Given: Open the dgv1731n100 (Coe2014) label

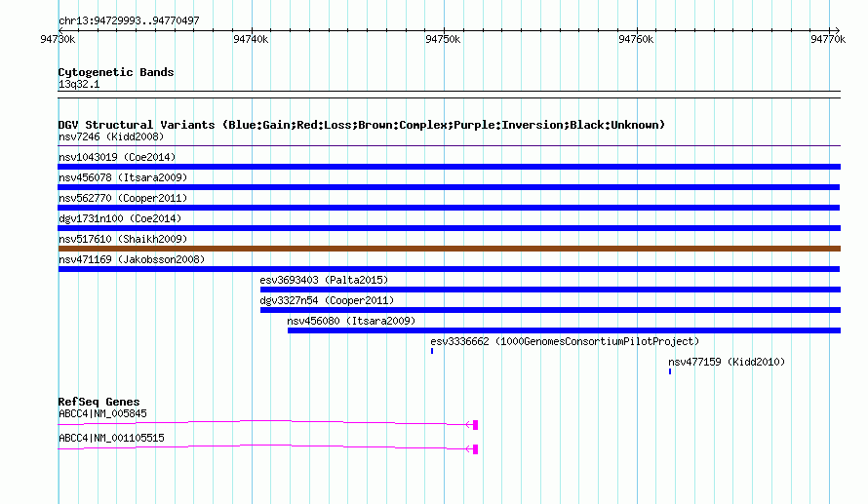Looking at the screenshot, I should (x=120, y=218).
